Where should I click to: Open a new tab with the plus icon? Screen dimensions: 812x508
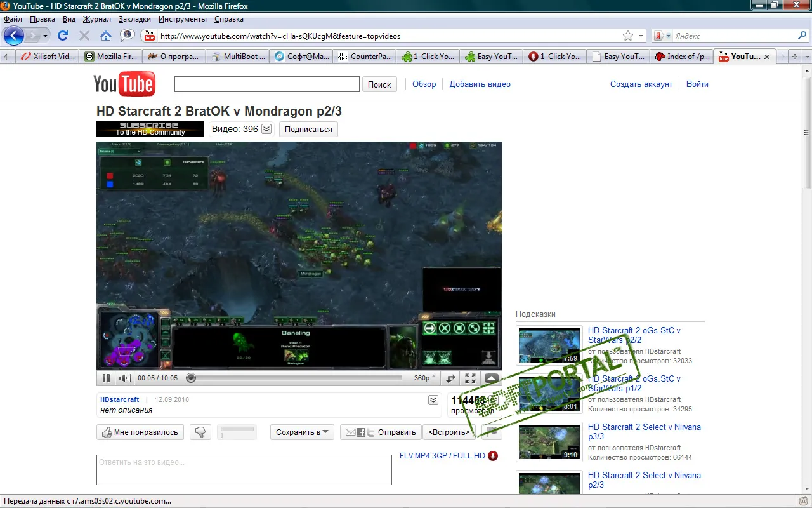click(x=794, y=57)
